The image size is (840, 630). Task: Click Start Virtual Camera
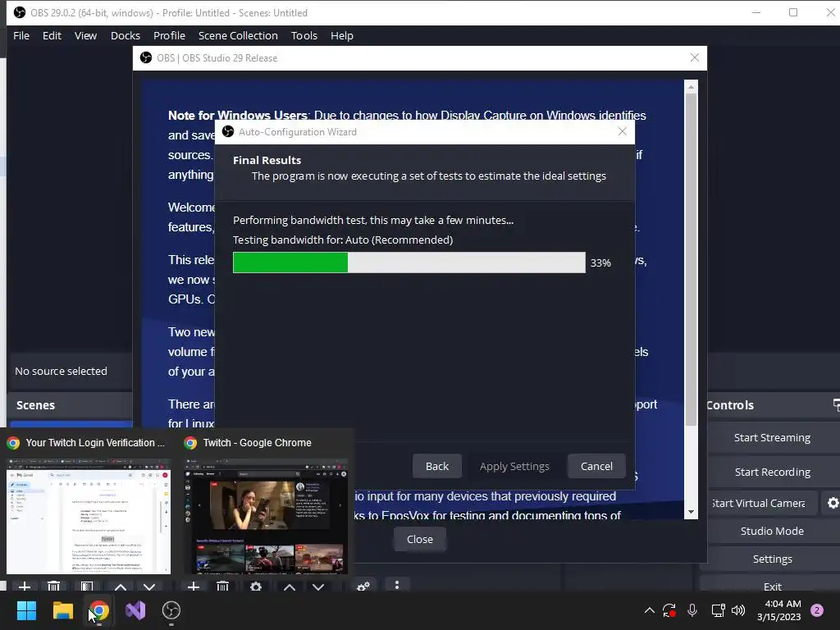[762, 503]
